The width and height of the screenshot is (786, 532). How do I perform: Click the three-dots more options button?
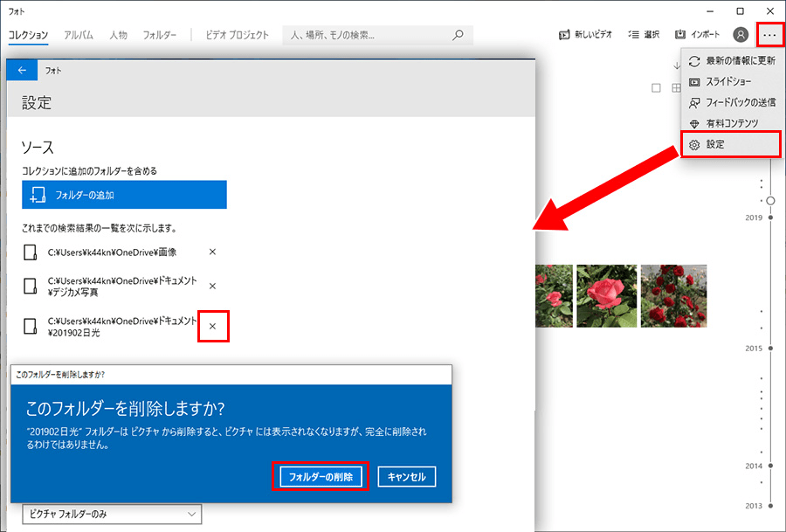coord(769,35)
